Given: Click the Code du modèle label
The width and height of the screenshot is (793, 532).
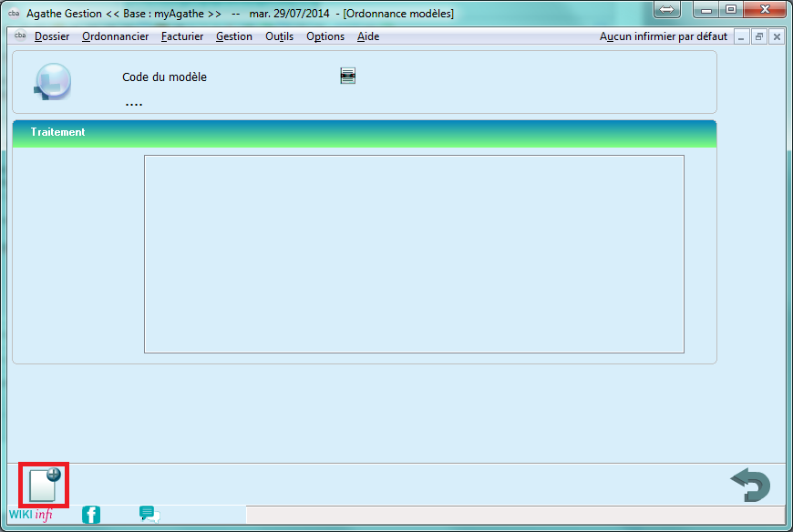Looking at the screenshot, I should [x=164, y=77].
